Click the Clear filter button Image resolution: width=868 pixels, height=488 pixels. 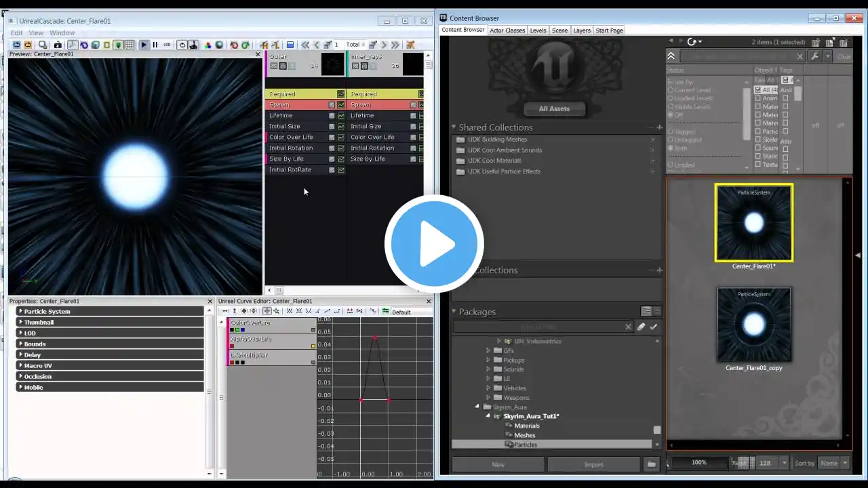[x=844, y=57]
